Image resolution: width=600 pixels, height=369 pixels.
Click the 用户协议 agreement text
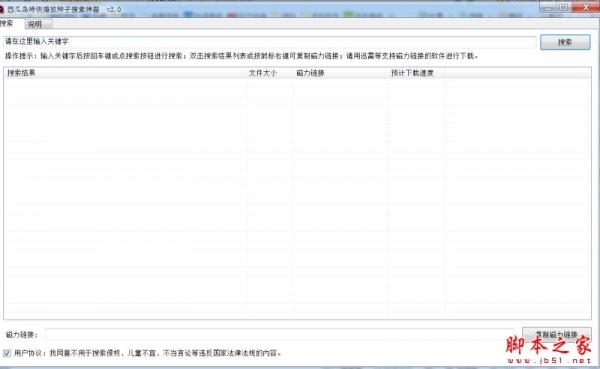148,353
